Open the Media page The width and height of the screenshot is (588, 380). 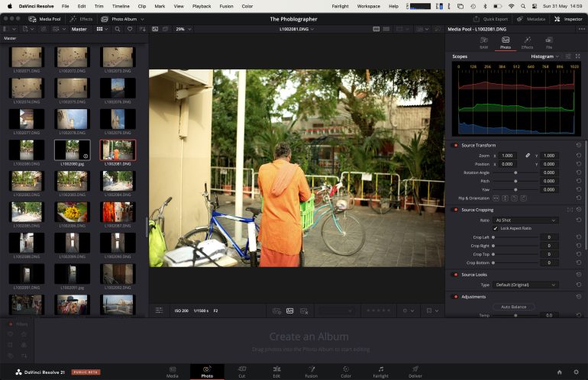[173, 372]
